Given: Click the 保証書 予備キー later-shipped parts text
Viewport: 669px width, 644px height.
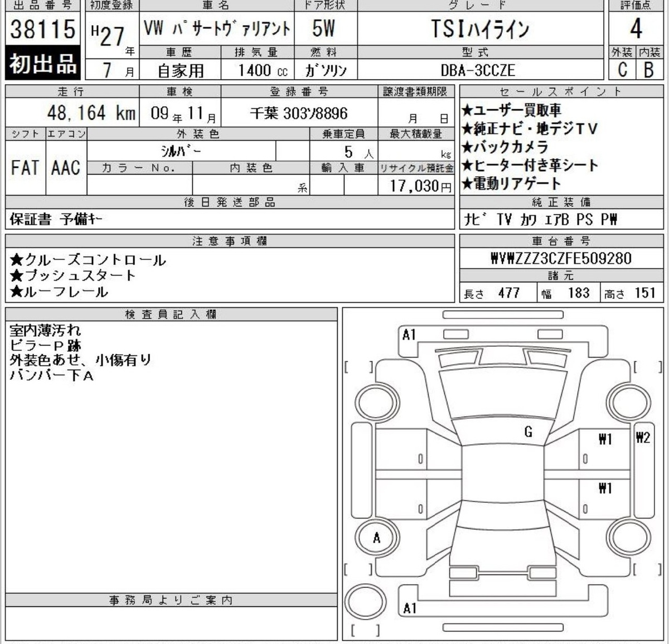Looking at the screenshot, I should coord(56,219).
